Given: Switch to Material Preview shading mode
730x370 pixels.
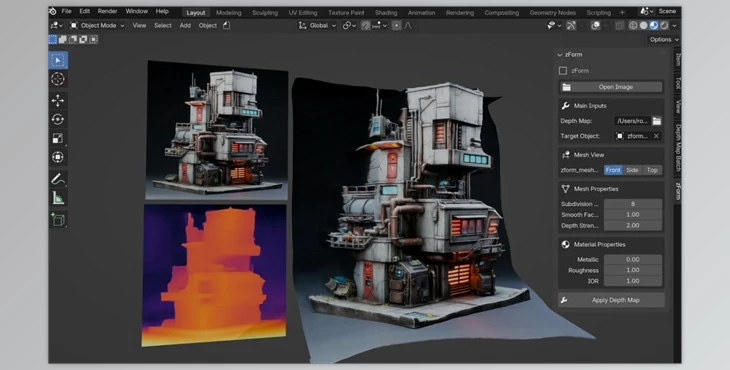Looking at the screenshot, I should pyautogui.click(x=654, y=26).
